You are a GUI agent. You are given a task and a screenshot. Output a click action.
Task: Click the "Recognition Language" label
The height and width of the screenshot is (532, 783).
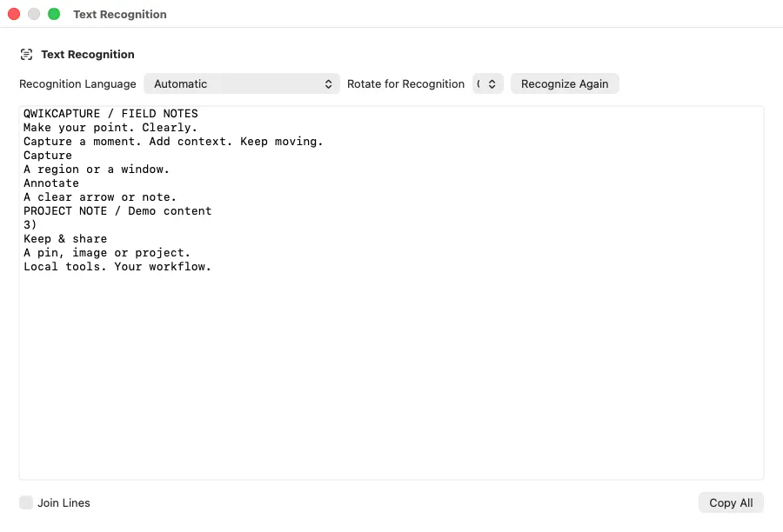coord(77,83)
